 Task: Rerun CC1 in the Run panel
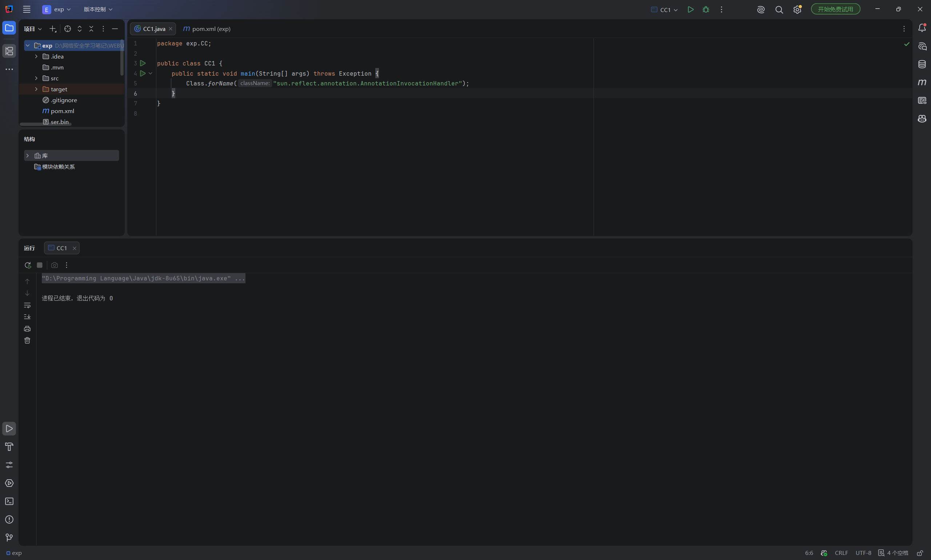tap(28, 265)
